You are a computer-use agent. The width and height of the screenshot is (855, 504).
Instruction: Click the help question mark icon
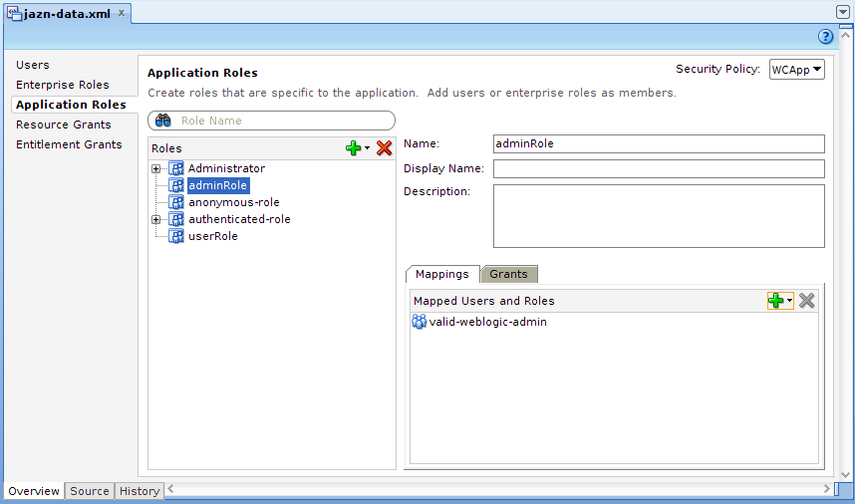825,37
